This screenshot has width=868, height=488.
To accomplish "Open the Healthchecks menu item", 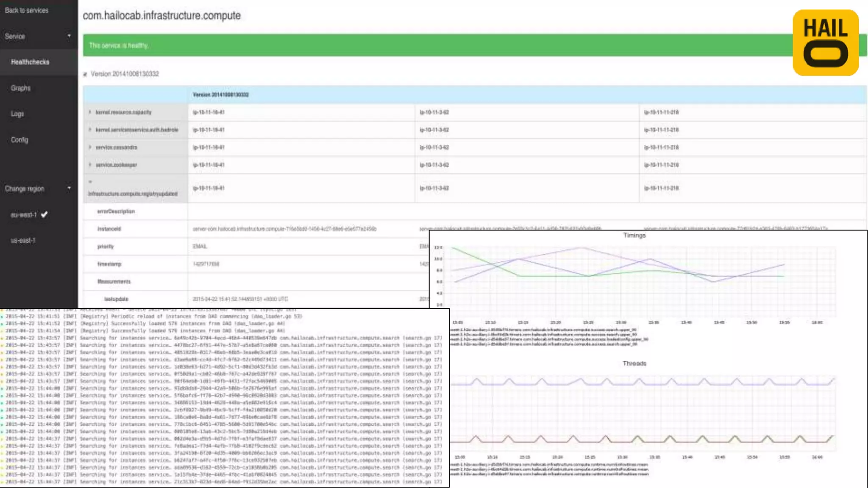I will pyautogui.click(x=30, y=62).
